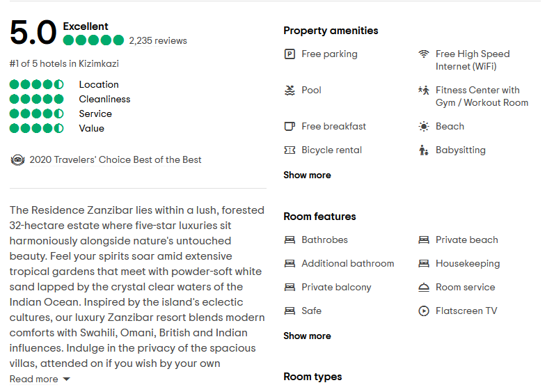
Task: Expand description with Read more arrow
Action: click(x=67, y=379)
